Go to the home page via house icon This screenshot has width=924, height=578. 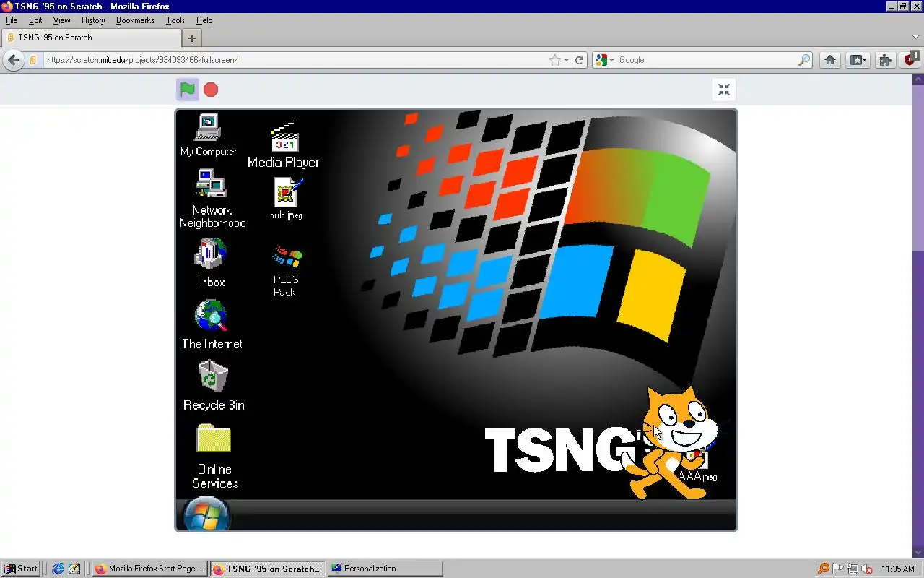coord(830,60)
